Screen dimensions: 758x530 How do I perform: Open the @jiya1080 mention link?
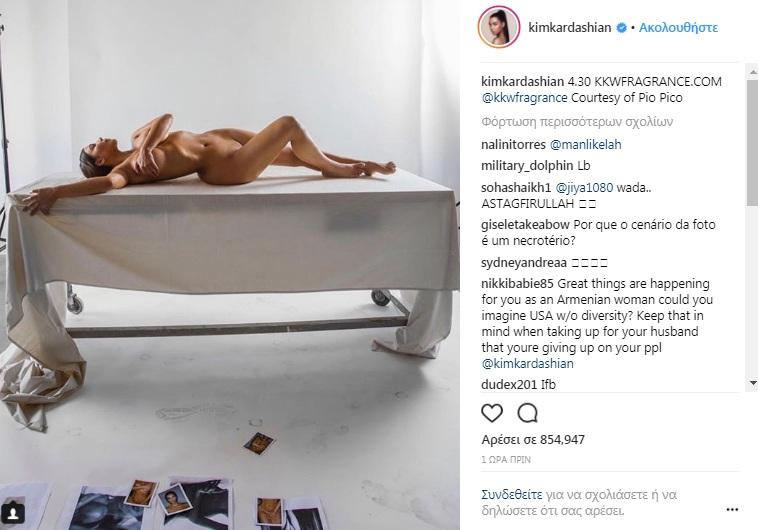584,188
